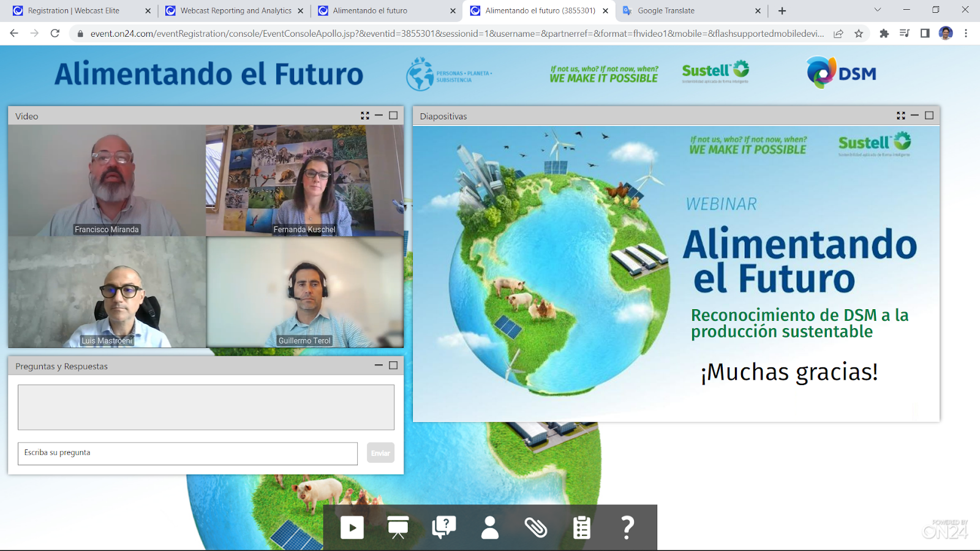Click the ¡Muchas gracias! slide text
The width and height of the screenshot is (980, 551).
click(x=789, y=372)
